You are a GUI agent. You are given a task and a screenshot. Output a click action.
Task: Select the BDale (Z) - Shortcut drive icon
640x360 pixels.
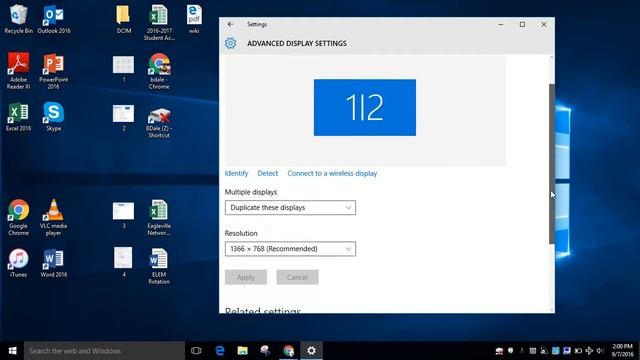(x=159, y=123)
